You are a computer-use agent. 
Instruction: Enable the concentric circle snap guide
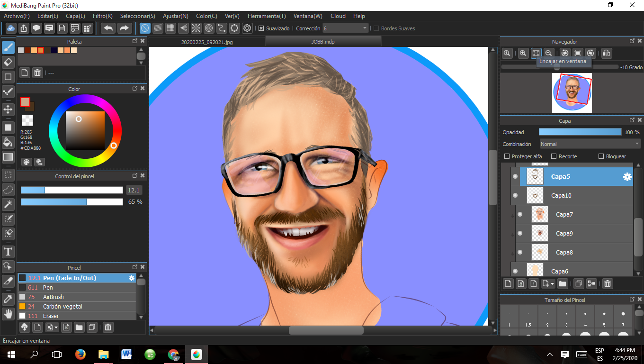(209, 28)
